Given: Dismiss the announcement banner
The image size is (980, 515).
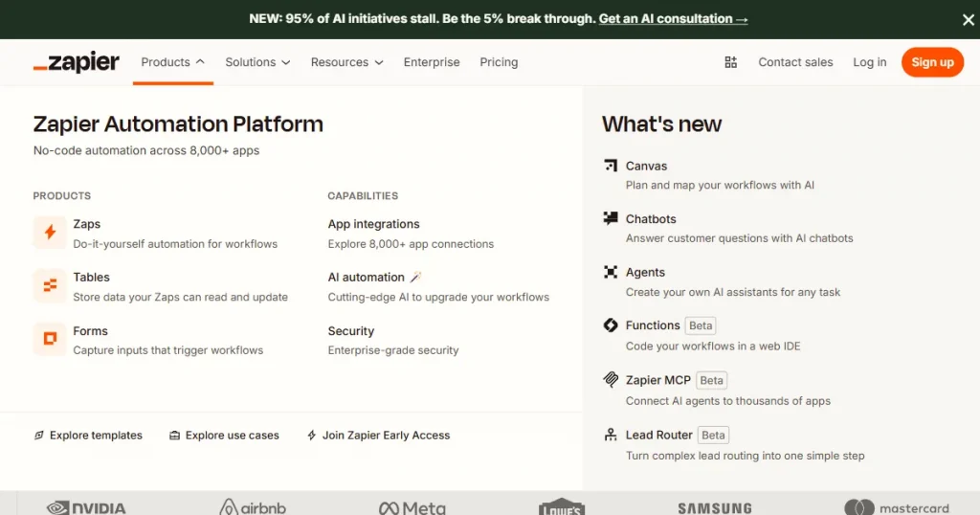Looking at the screenshot, I should pos(969,20).
